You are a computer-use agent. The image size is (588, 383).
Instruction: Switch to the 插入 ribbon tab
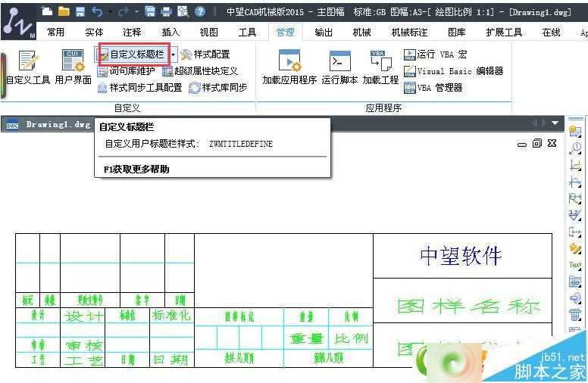(x=170, y=33)
